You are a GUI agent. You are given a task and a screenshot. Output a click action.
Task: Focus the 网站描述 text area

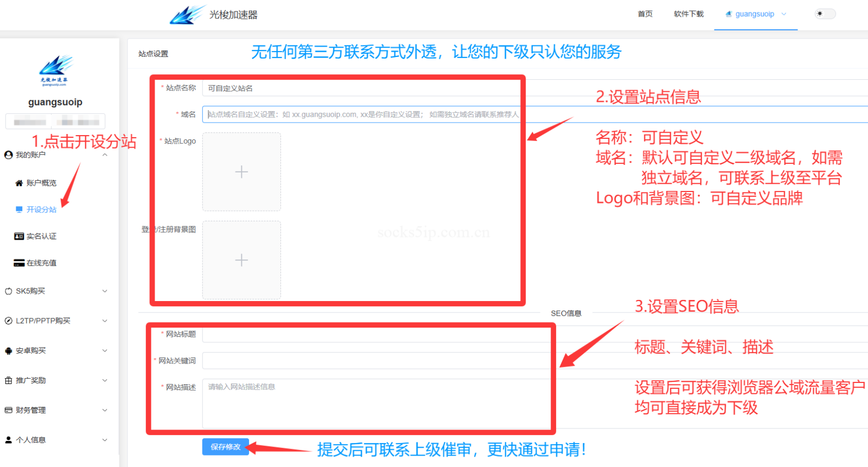point(535,404)
